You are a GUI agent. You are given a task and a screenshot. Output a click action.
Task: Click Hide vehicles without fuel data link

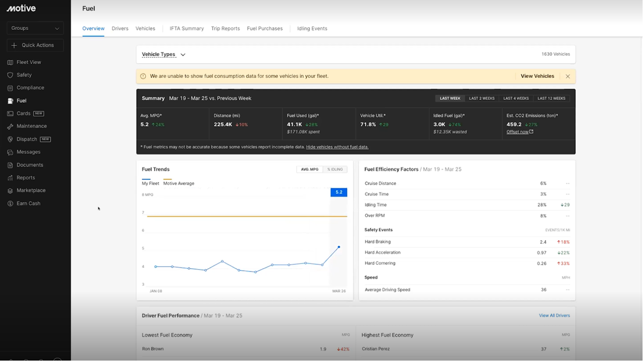click(337, 147)
